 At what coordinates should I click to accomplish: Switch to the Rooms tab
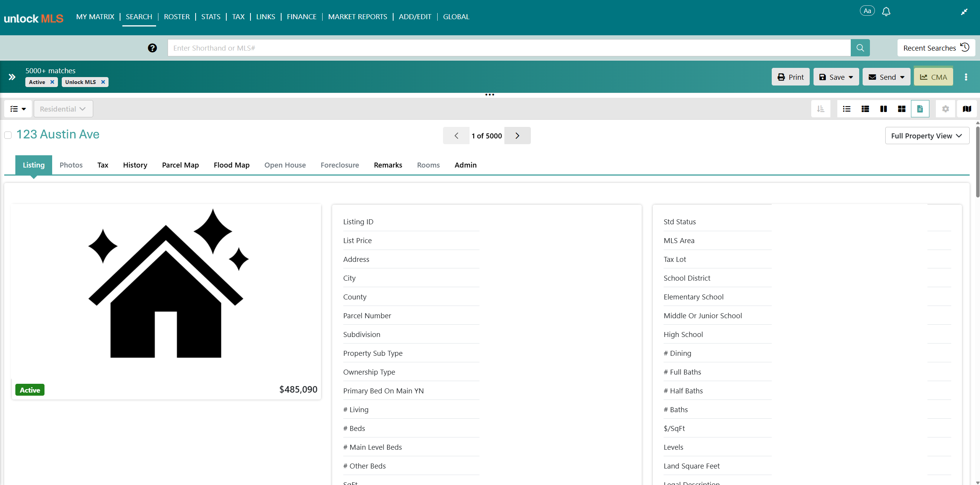tap(428, 165)
